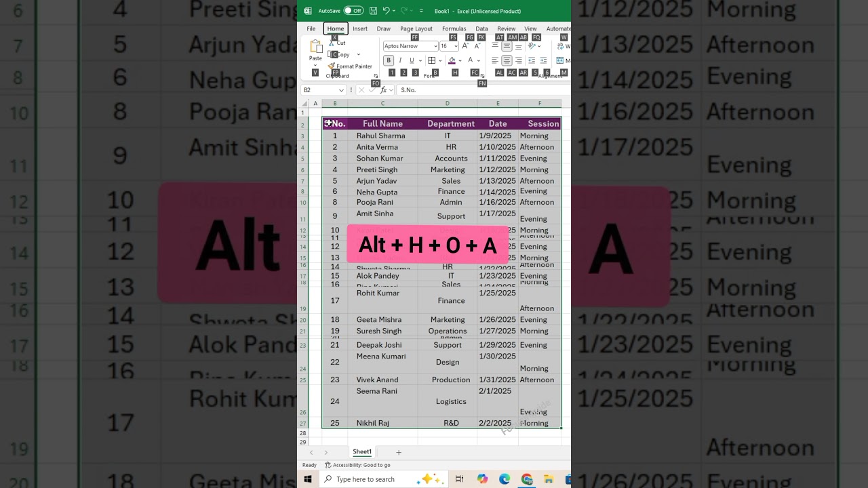Open Customize Quick Access Toolbar dropdown
Screen dimensions: 868x488
coord(421,11)
